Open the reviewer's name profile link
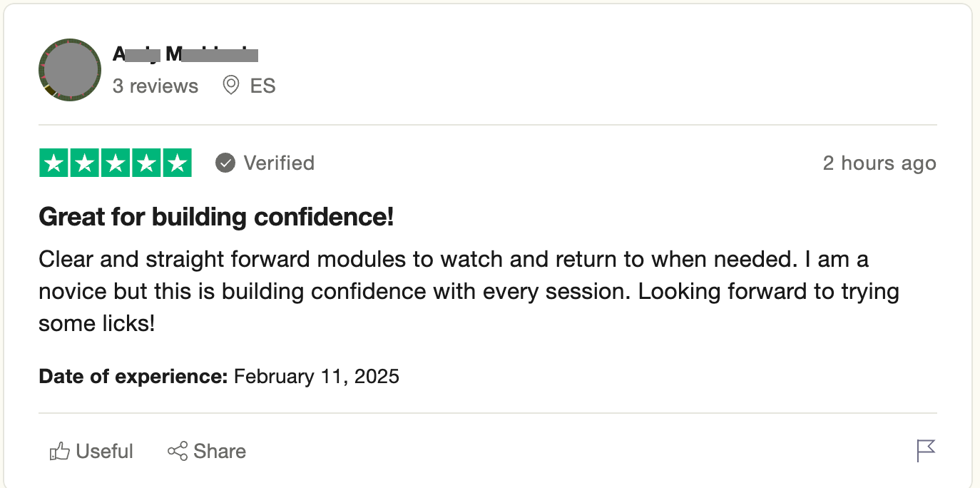The width and height of the screenshot is (980, 488). [185, 54]
